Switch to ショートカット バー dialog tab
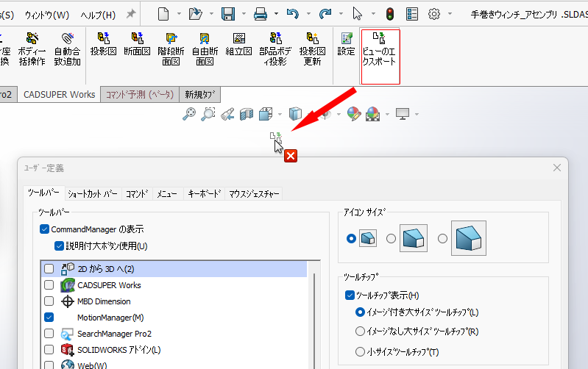588x369 pixels. tap(93, 193)
